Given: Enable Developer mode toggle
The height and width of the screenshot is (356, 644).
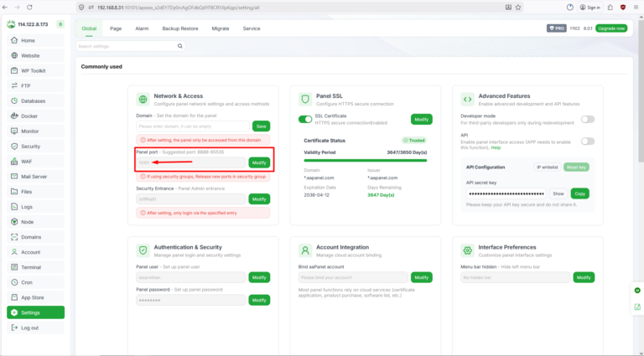Looking at the screenshot, I should pos(588,119).
